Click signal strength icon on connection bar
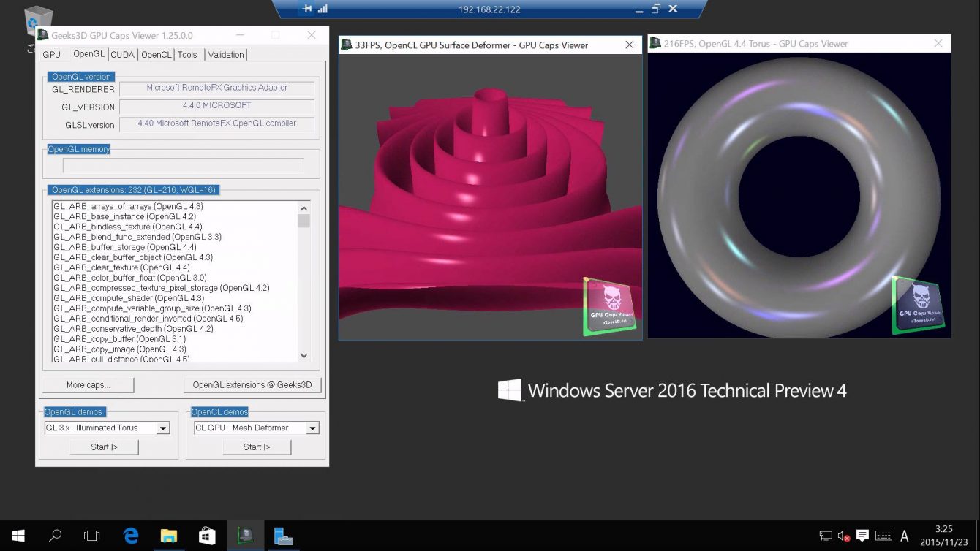Viewport: 980px width, 551px height. [x=323, y=9]
